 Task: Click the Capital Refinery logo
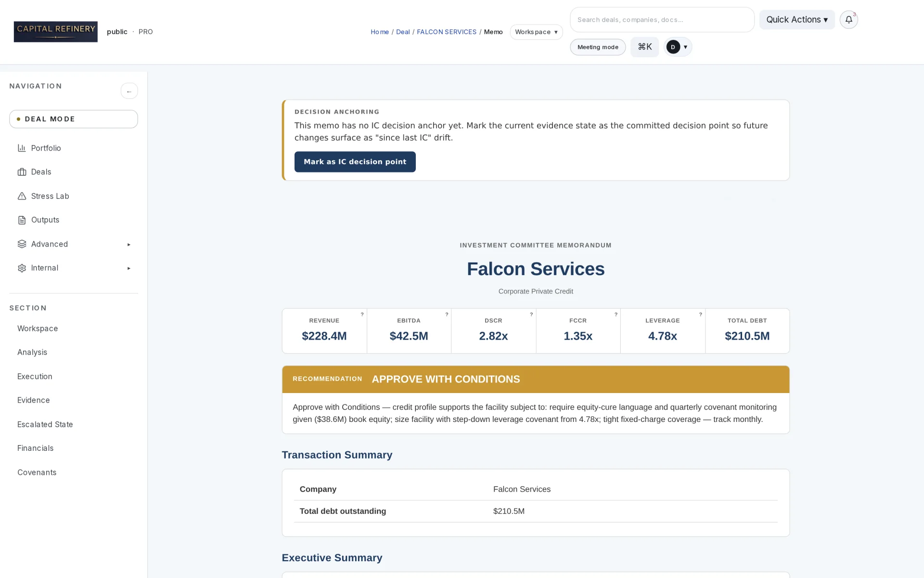click(x=55, y=32)
